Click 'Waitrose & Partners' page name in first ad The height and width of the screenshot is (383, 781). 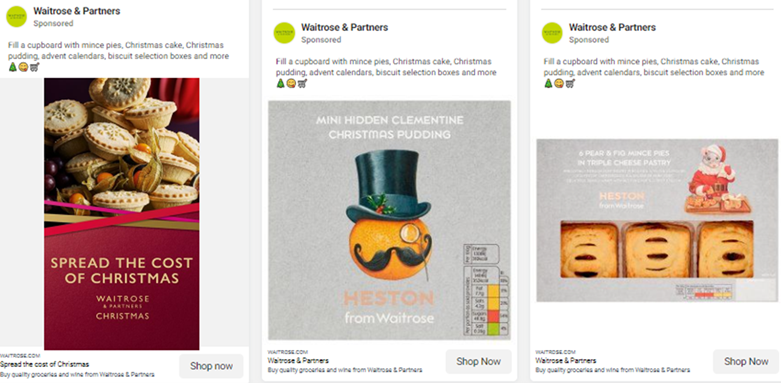click(77, 11)
